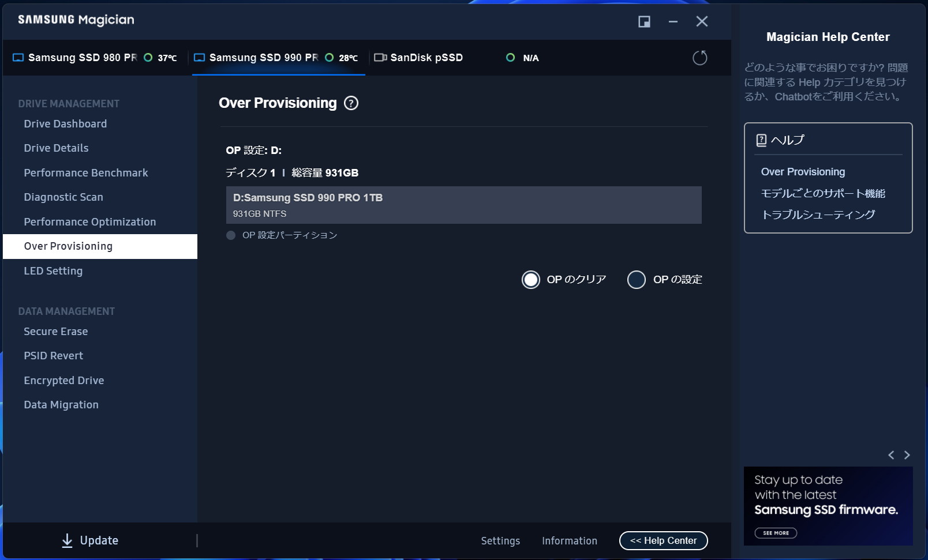Click the refresh drive list icon

699,58
